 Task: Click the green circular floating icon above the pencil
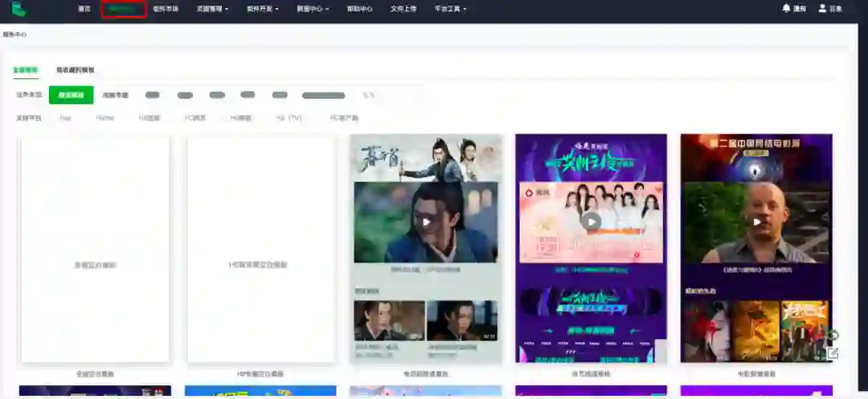click(833, 335)
